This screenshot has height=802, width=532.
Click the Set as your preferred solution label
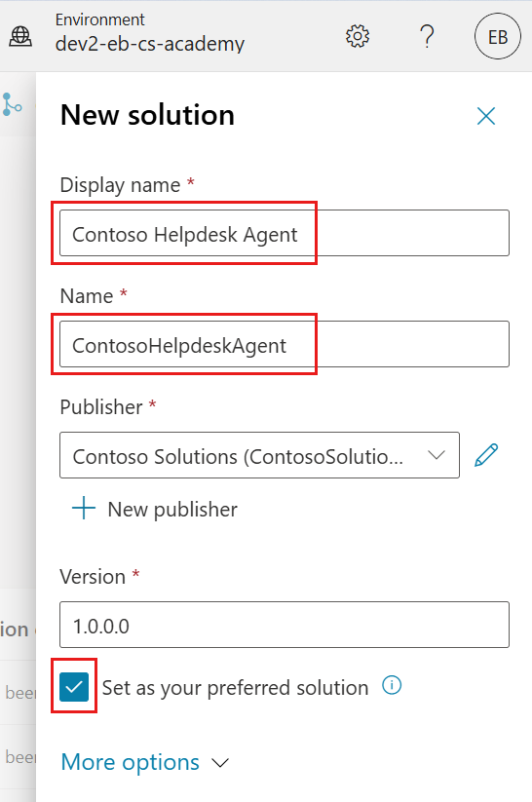236,688
